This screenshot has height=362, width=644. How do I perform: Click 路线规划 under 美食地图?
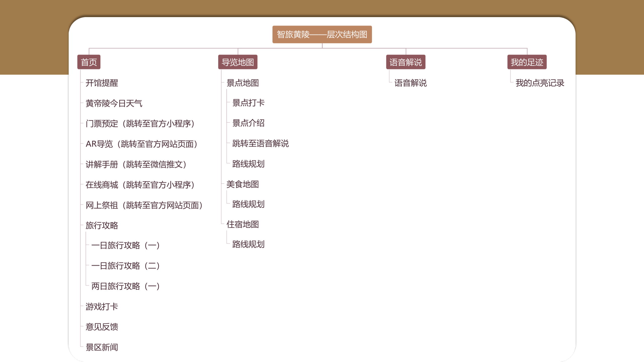[x=249, y=204]
